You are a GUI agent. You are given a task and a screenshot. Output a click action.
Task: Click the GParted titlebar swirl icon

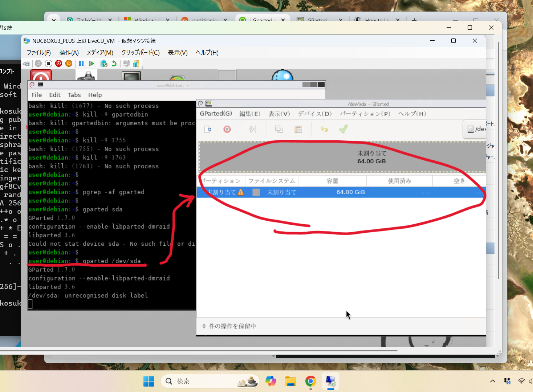coord(201,103)
